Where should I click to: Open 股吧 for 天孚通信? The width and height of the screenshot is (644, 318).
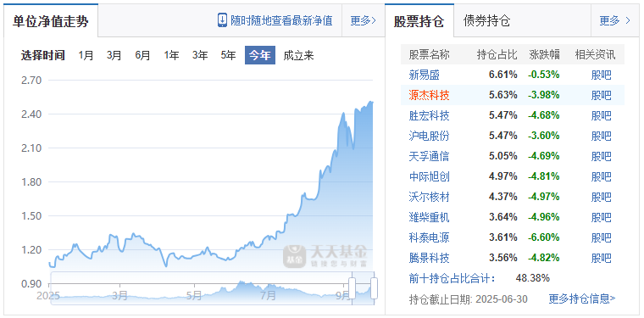pyautogui.click(x=602, y=156)
